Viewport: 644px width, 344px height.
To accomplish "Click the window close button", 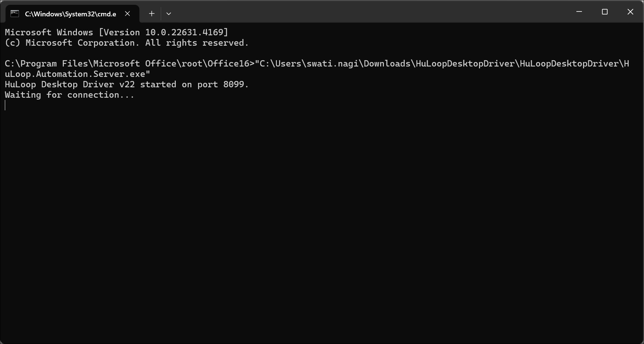I will pyautogui.click(x=630, y=12).
